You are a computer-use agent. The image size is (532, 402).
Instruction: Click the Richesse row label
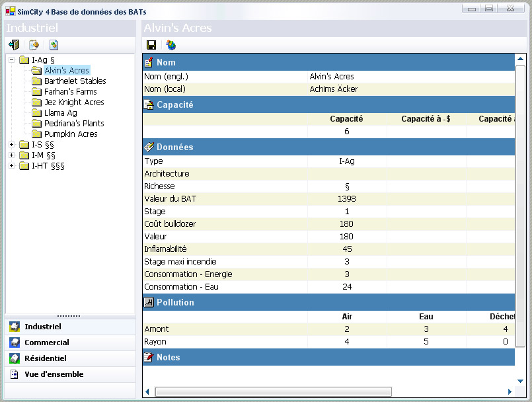pyautogui.click(x=159, y=186)
